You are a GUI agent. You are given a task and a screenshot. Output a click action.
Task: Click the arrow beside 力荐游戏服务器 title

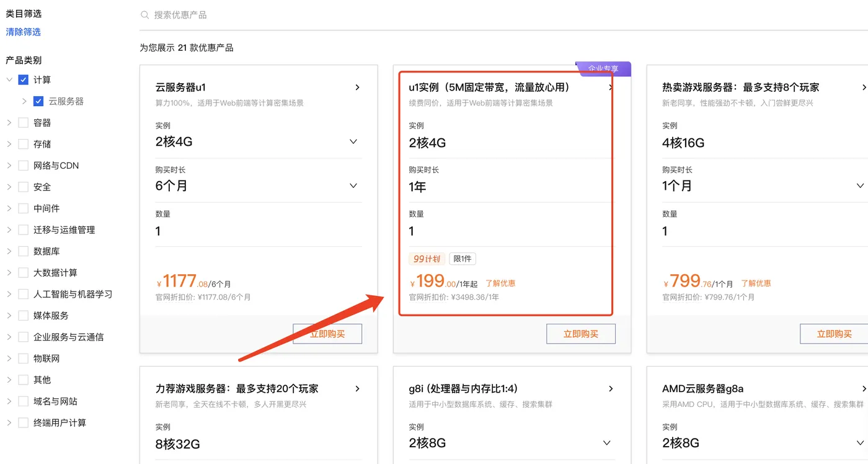click(357, 388)
